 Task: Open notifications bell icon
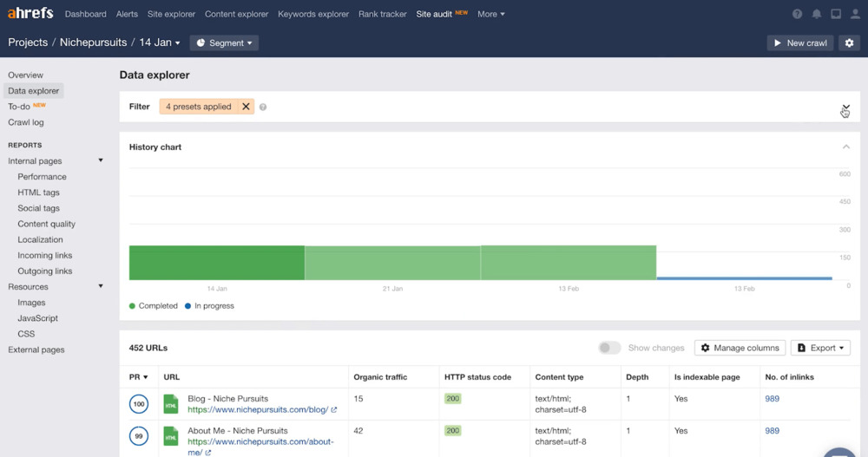pyautogui.click(x=817, y=15)
